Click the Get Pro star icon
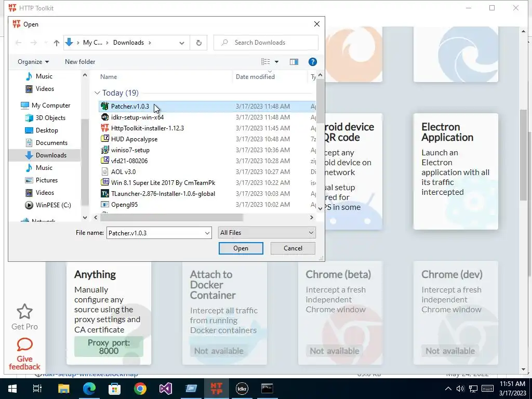 [x=24, y=311]
